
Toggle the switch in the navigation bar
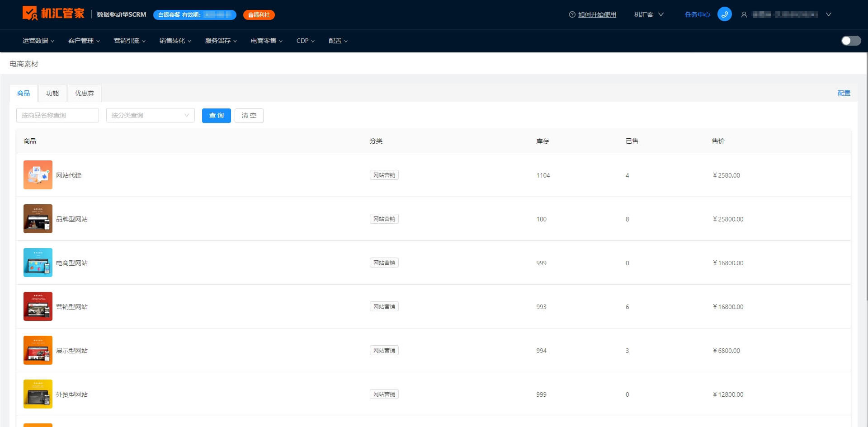point(851,41)
